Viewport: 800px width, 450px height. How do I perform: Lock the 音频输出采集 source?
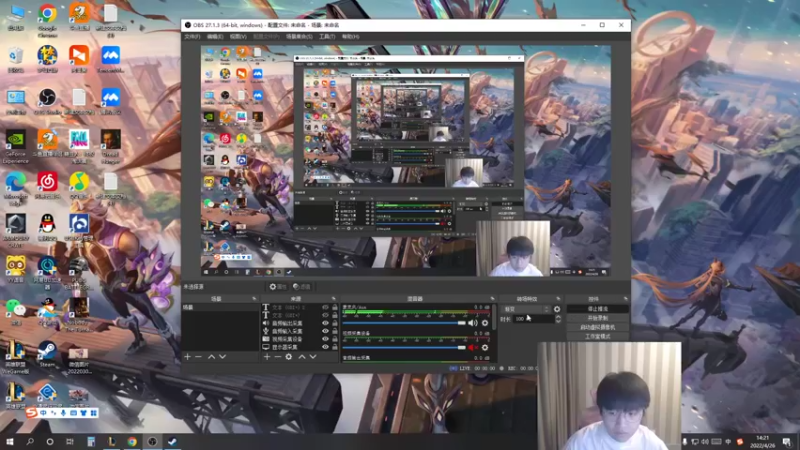[335, 323]
